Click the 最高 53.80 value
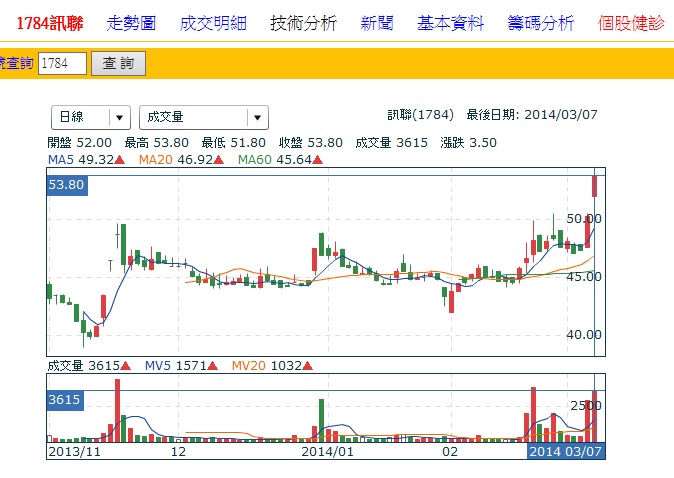Image resolution: width=674 pixels, height=478 pixels. [156, 143]
